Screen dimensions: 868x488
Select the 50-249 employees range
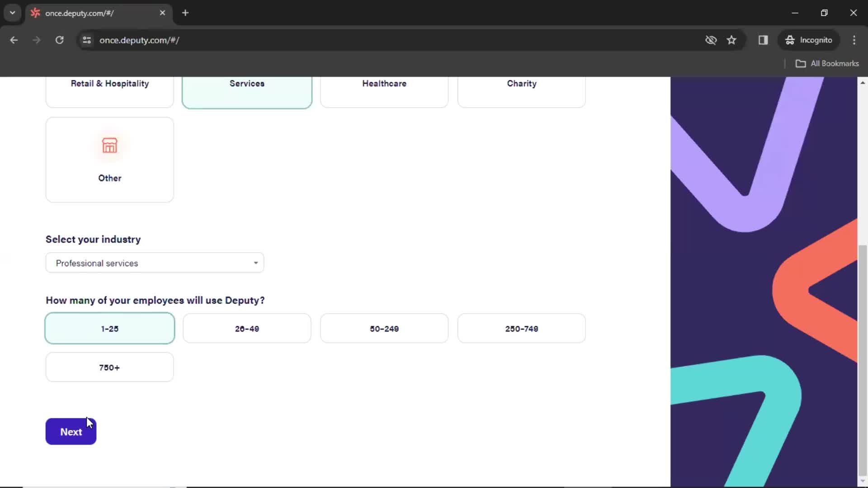coord(385,328)
